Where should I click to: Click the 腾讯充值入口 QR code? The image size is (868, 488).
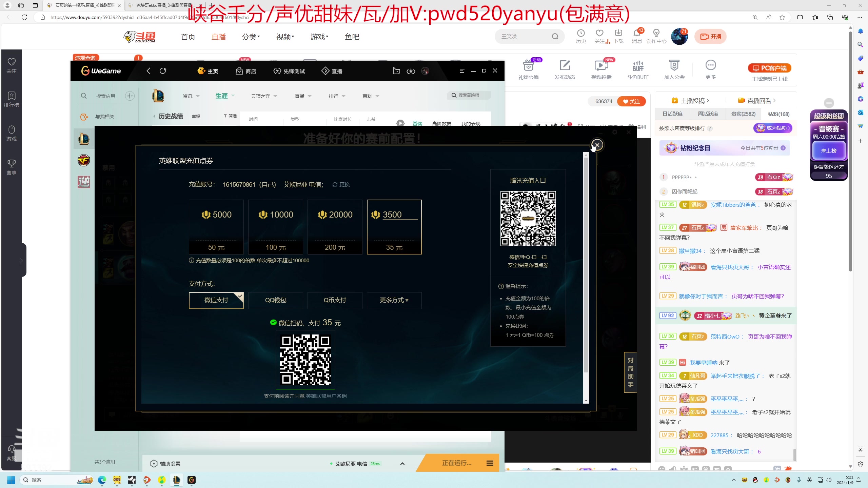(x=528, y=218)
